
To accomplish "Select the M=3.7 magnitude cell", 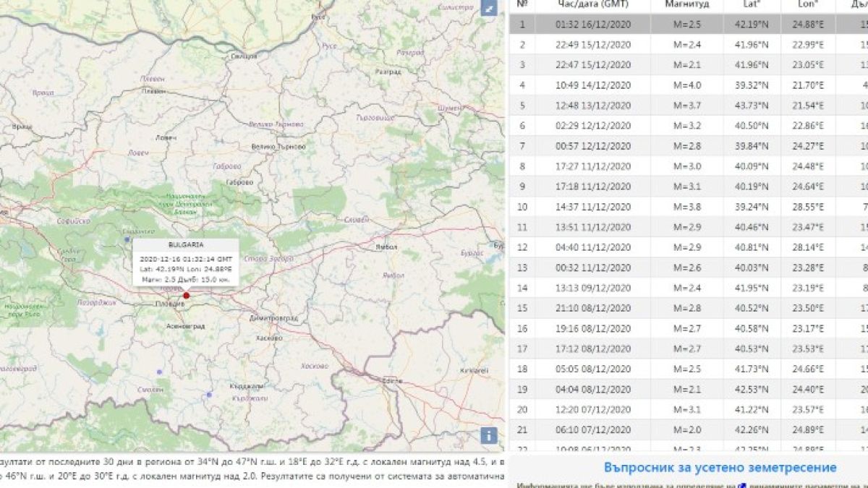I will pyautogui.click(x=687, y=105).
